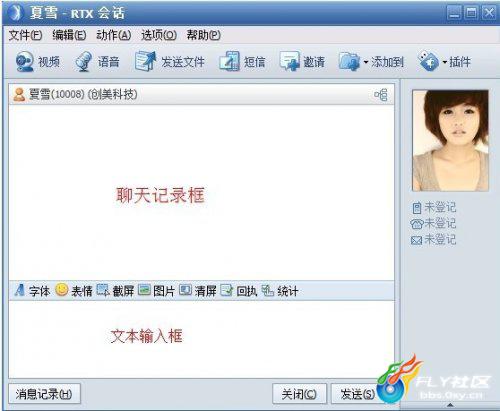Viewport: 500px width, 411px height.
Task: Start voice chat via 语音 microphone icon
Action: click(97, 62)
